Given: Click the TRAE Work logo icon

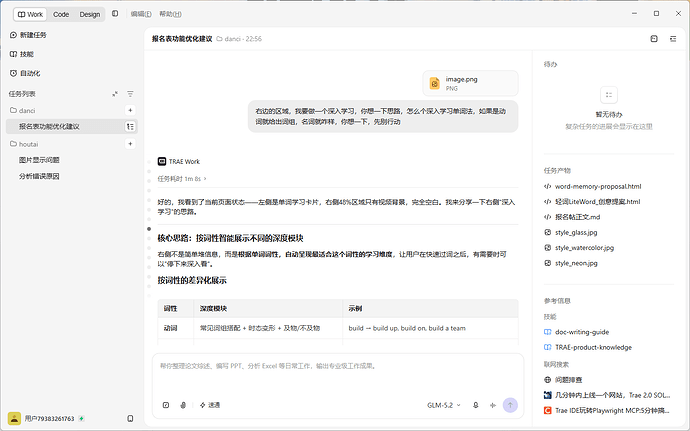Looking at the screenshot, I should [x=162, y=162].
